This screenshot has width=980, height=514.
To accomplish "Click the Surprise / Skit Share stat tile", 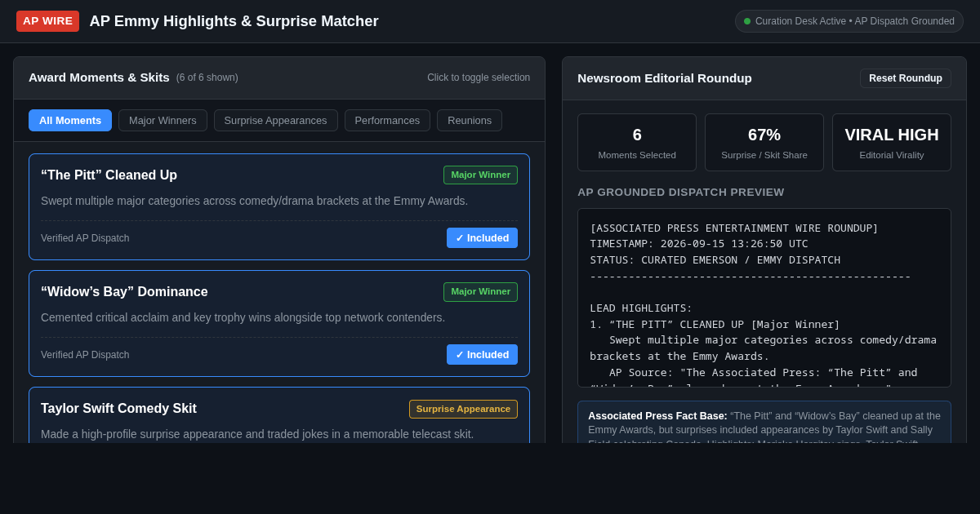I will tap(764, 143).
